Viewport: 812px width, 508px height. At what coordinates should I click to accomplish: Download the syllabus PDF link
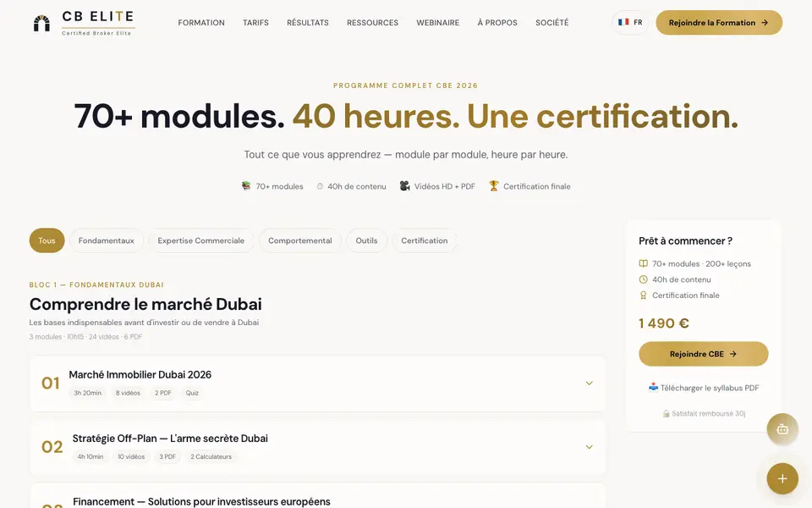(704, 388)
